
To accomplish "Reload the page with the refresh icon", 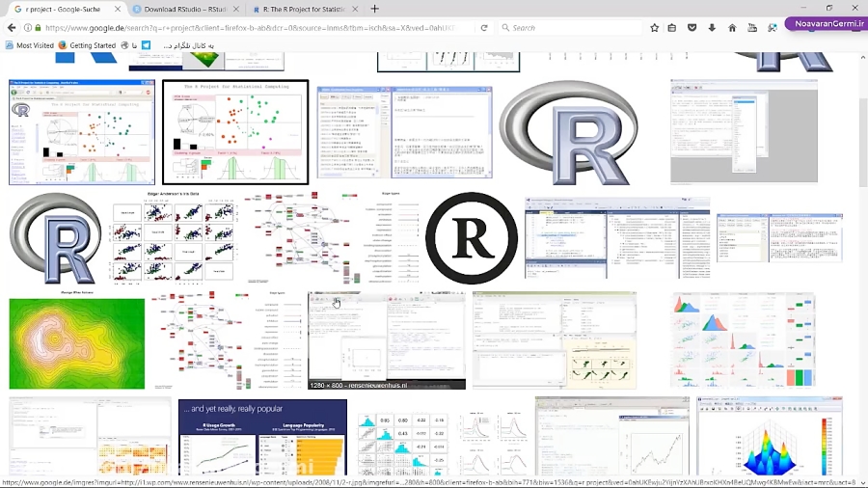I will (x=484, y=27).
